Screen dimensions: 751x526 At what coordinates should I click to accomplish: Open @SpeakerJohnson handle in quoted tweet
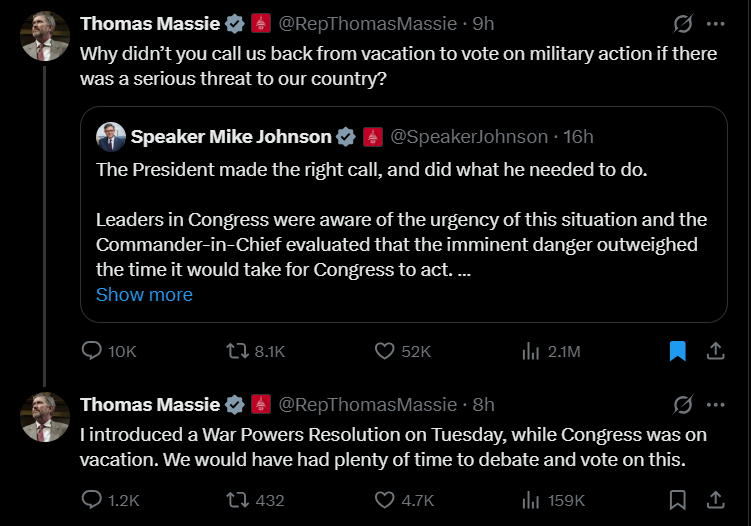(469, 137)
